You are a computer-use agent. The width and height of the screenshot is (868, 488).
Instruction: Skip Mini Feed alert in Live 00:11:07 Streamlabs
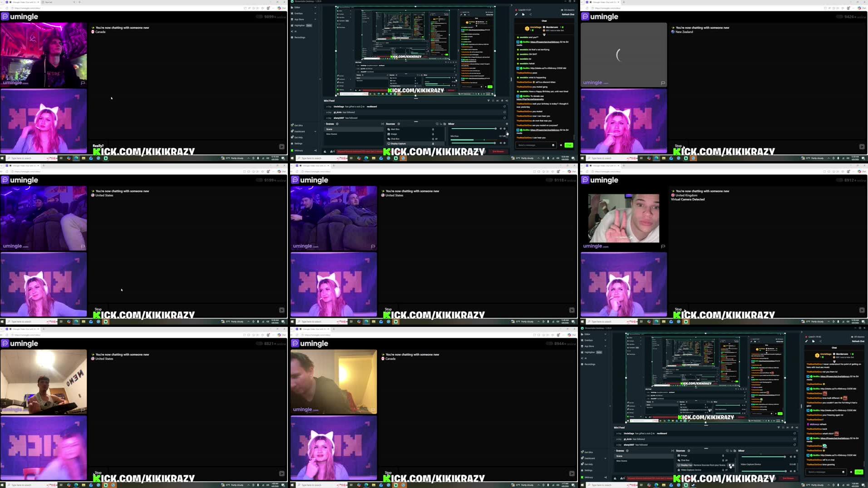[498, 101]
